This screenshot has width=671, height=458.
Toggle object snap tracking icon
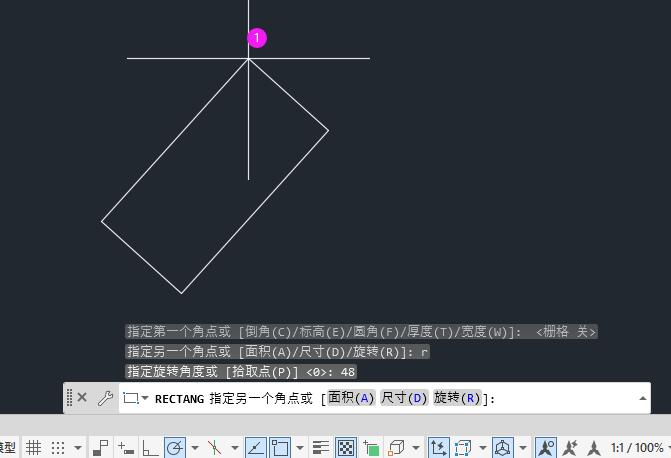(256, 448)
